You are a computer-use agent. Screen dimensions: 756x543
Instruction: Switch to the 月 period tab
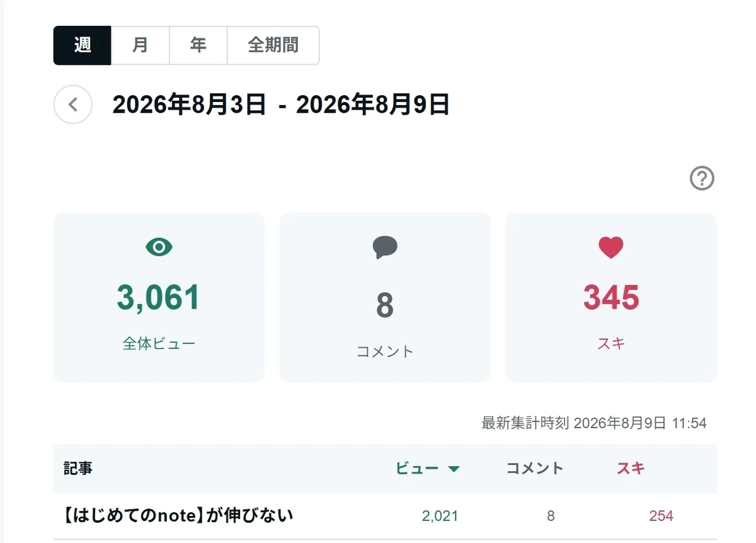tap(140, 45)
